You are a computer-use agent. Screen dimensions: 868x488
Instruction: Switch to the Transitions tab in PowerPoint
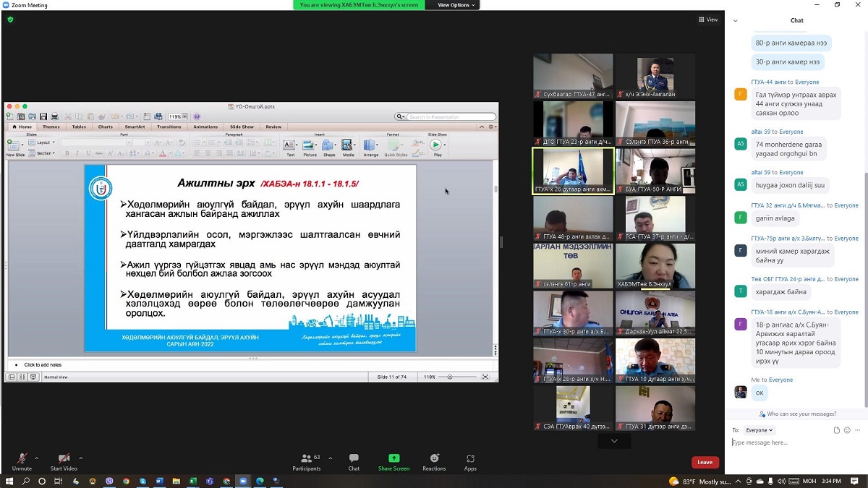(x=169, y=127)
